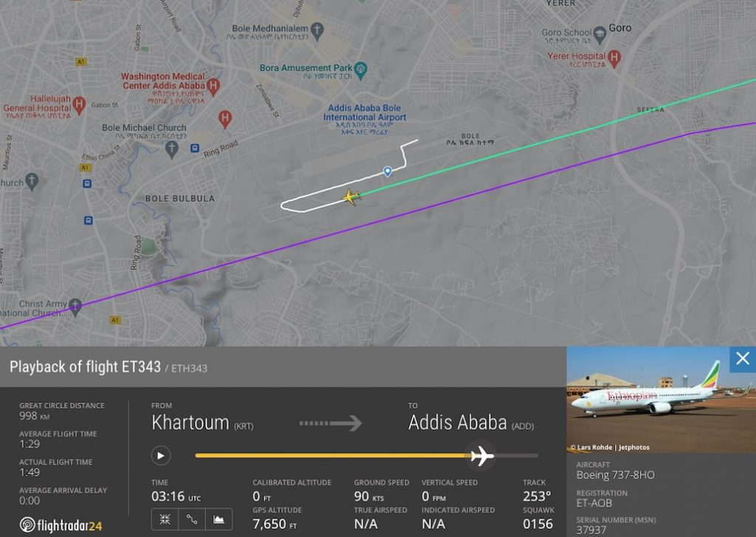Click the Yerer Hospital map marker

tap(614, 57)
